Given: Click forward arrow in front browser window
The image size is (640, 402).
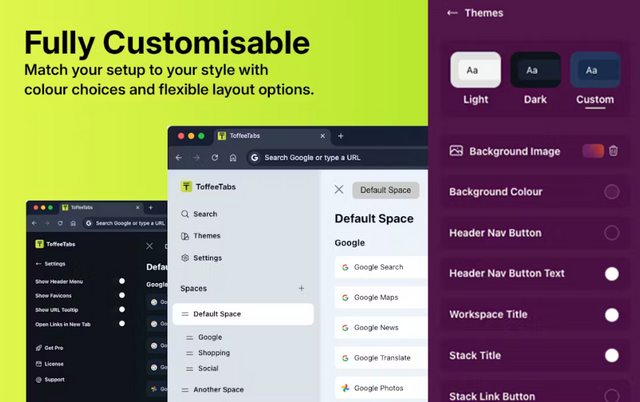Looking at the screenshot, I should pos(196,158).
